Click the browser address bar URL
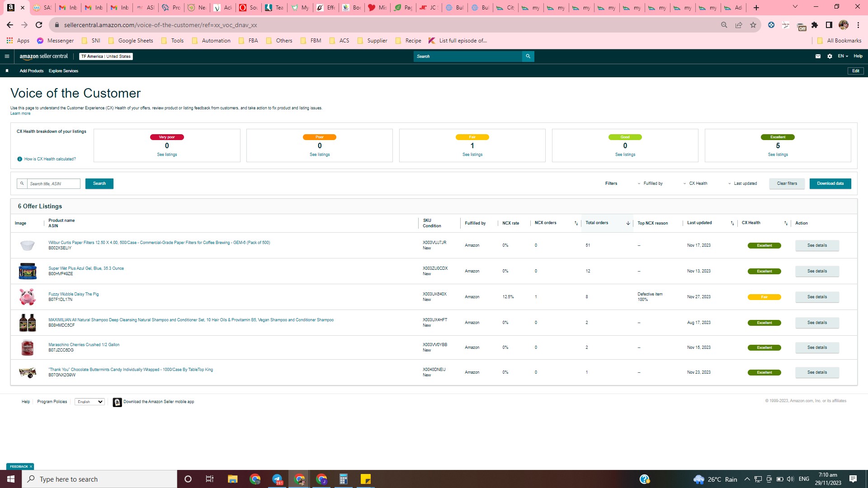 pos(160,25)
